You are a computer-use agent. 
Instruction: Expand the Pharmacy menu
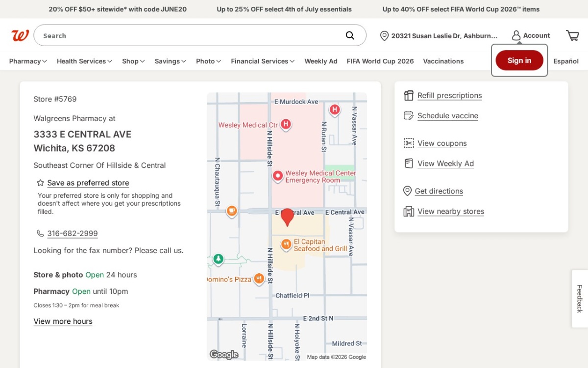28,61
